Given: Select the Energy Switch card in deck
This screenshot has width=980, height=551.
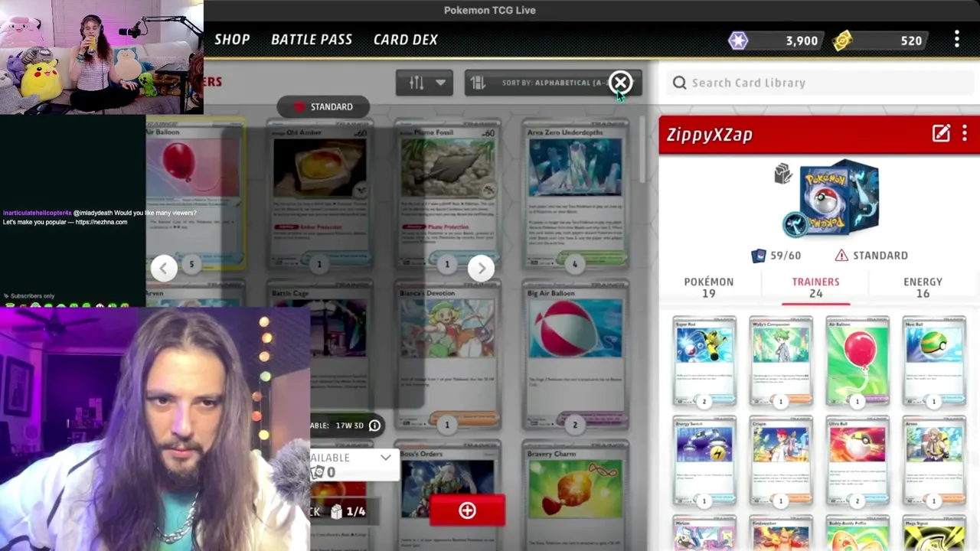Looking at the screenshot, I should [x=704, y=461].
